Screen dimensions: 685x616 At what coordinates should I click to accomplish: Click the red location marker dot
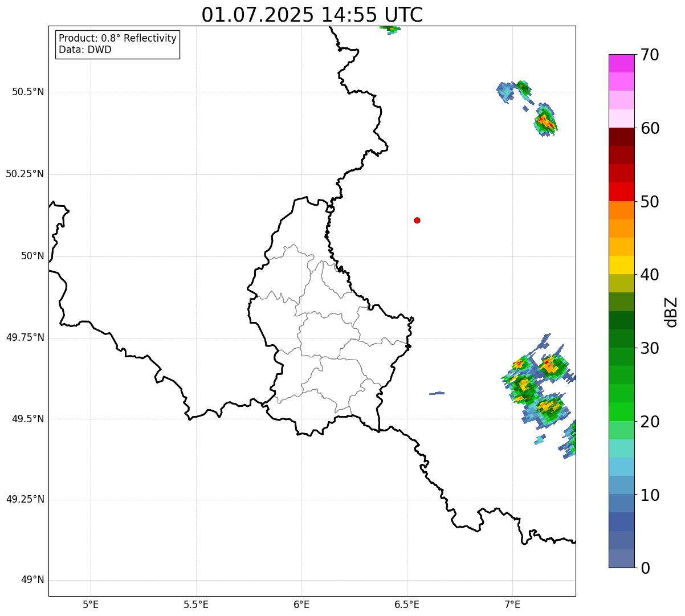(417, 220)
